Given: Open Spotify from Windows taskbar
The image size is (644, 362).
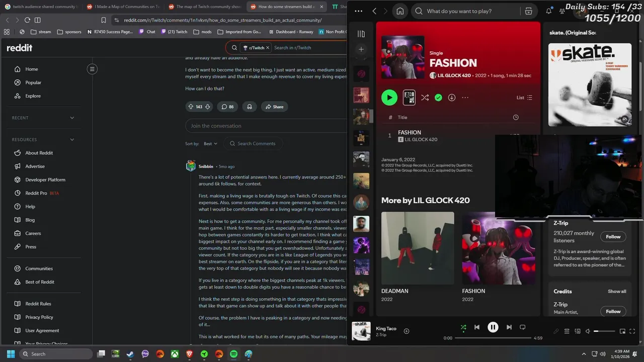Looking at the screenshot, I should (x=233, y=354).
